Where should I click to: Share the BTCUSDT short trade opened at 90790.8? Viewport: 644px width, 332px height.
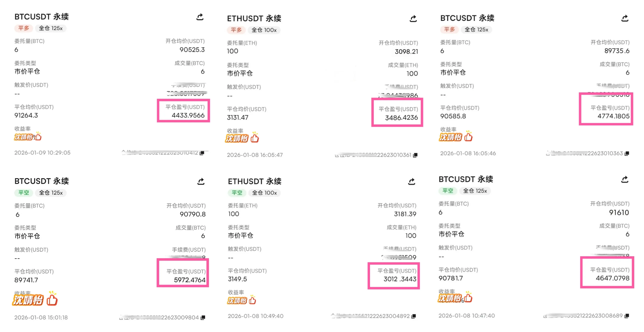point(201,181)
